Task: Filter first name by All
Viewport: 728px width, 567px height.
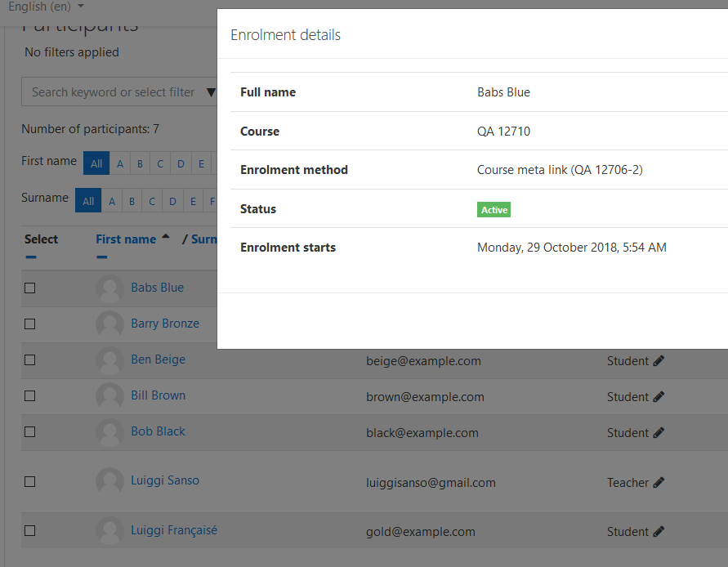Action: (96, 163)
